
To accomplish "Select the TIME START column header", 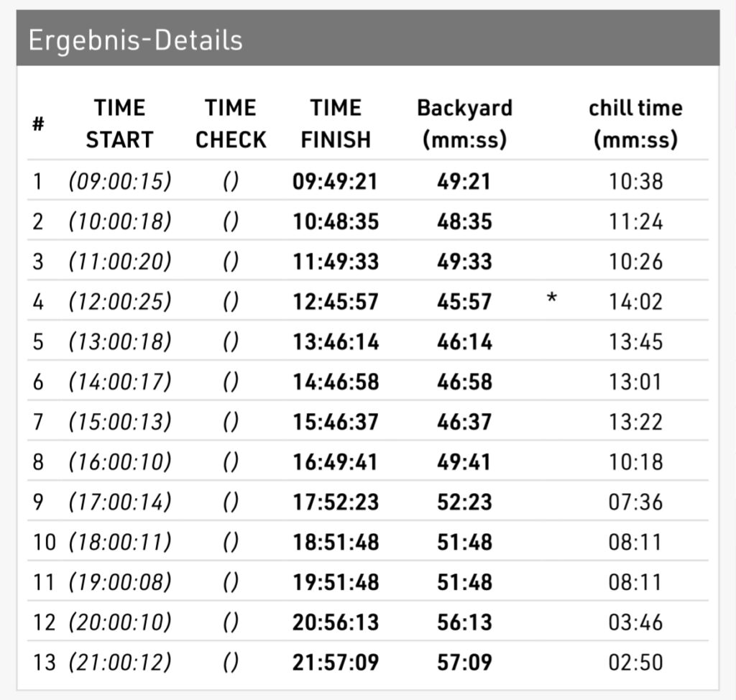I will point(119,124).
